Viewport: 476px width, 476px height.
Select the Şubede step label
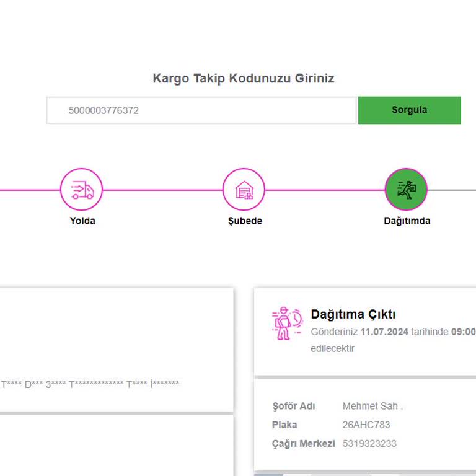pos(245,221)
